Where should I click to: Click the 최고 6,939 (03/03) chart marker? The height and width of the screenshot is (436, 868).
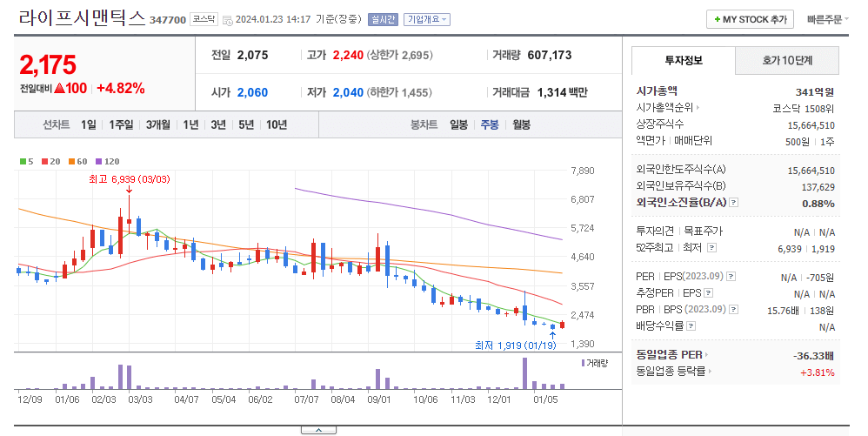coord(129,179)
